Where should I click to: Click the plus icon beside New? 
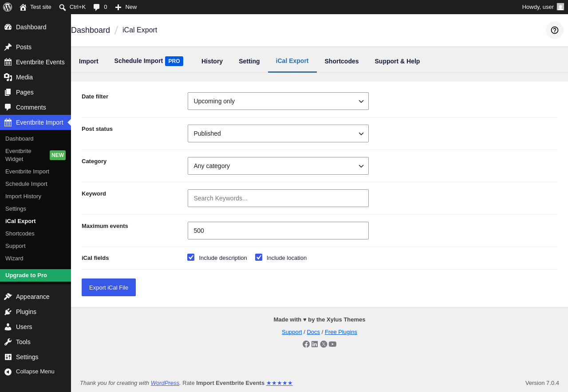click(118, 7)
